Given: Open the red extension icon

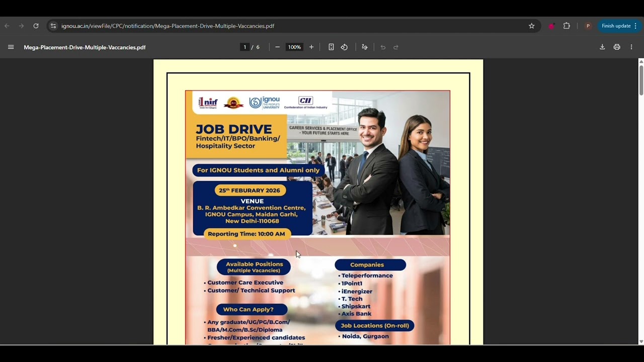Looking at the screenshot, I should [x=551, y=26].
